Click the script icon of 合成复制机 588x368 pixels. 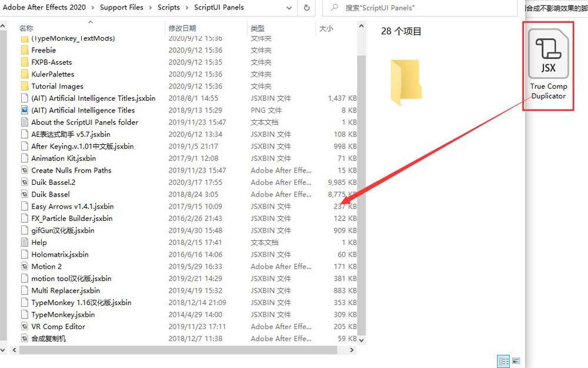point(25,339)
